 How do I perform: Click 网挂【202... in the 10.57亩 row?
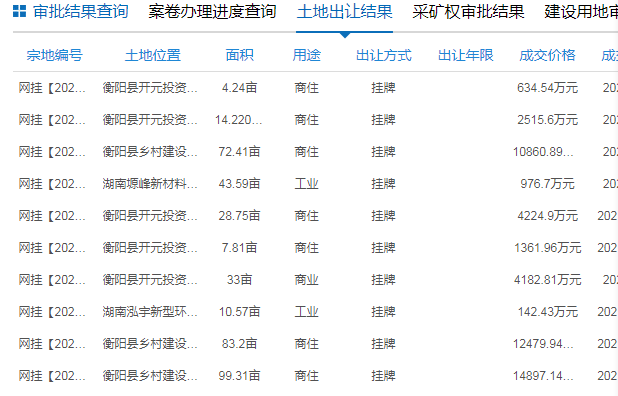(52, 312)
